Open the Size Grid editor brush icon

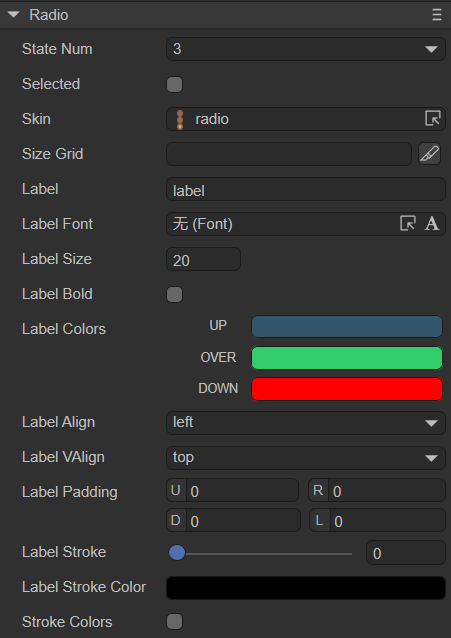click(430, 154)
